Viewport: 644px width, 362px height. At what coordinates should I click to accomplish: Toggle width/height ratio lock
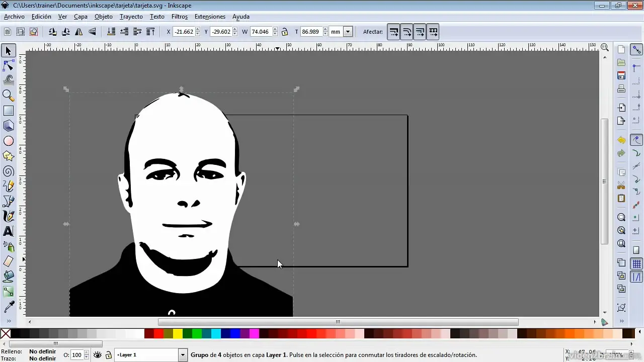285,32
